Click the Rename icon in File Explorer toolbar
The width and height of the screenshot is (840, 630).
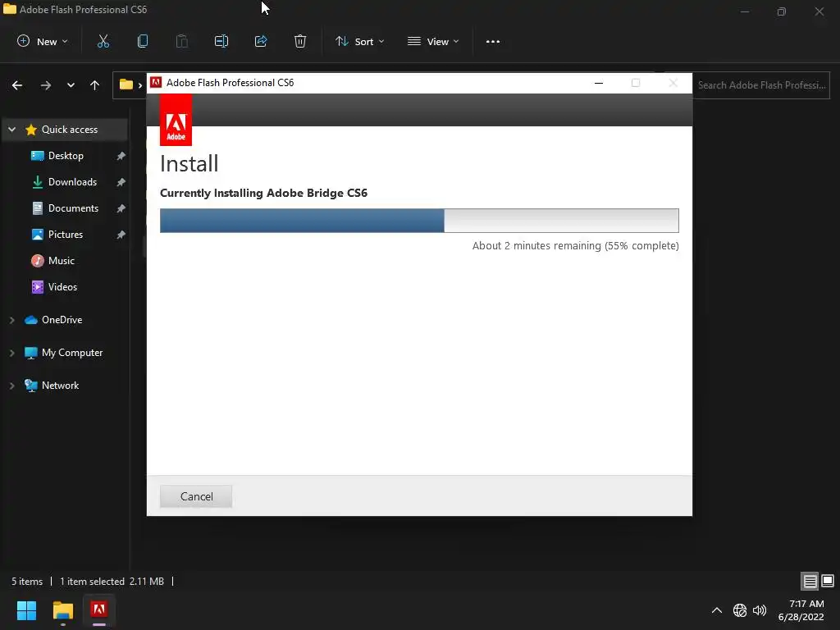221,41
